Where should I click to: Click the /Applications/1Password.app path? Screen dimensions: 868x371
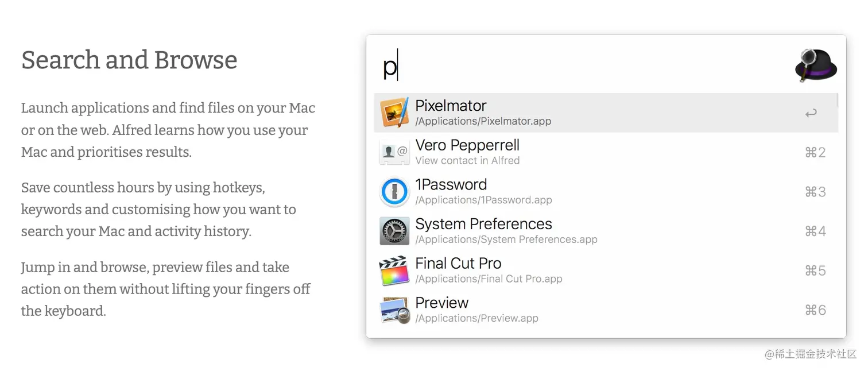point(483,200)
